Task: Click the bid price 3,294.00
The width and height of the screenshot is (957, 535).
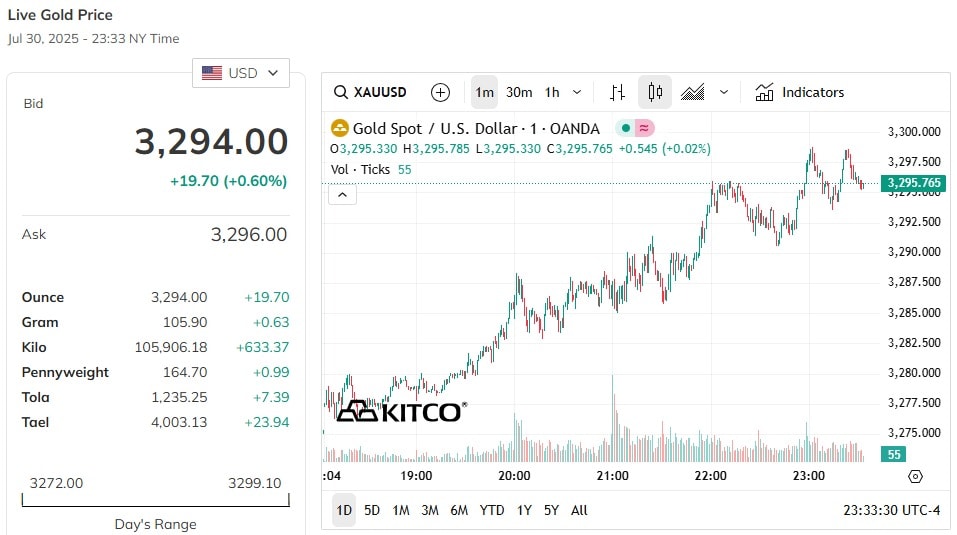Action: pyautogui.click(x=211, y=142)
